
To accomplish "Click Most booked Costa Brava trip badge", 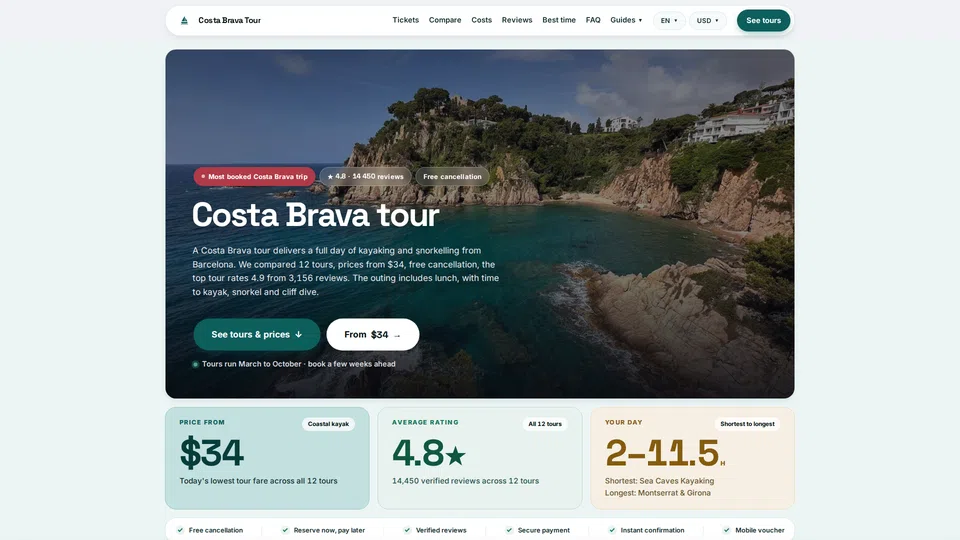I will (x=255, y=176).
